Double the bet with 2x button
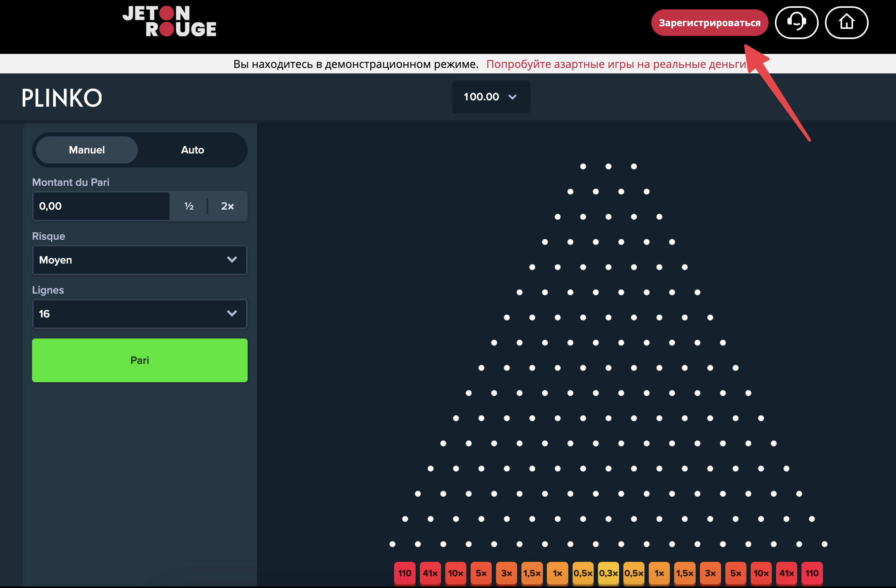The height and width of the screenshot is (588, 896). pos(227,206)
